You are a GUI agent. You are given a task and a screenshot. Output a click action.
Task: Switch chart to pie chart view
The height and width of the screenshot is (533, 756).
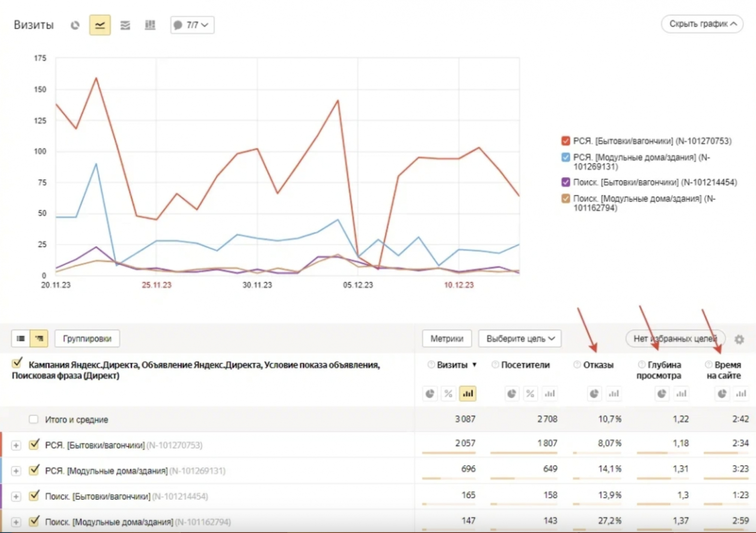point(75,25)
